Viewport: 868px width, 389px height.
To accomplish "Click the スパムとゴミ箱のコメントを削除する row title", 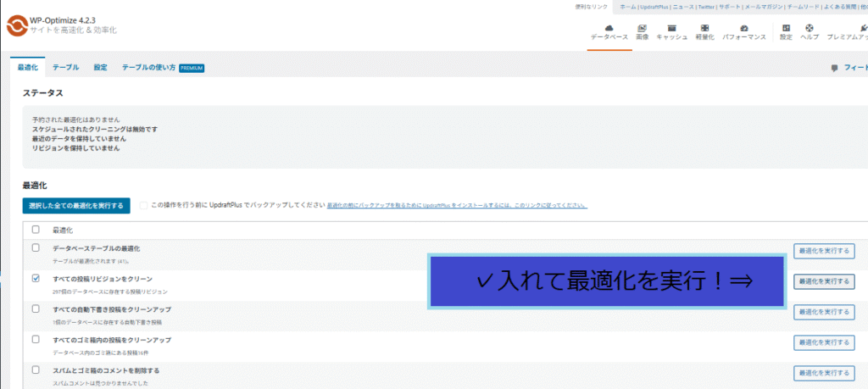I will (x=106, y=370).
